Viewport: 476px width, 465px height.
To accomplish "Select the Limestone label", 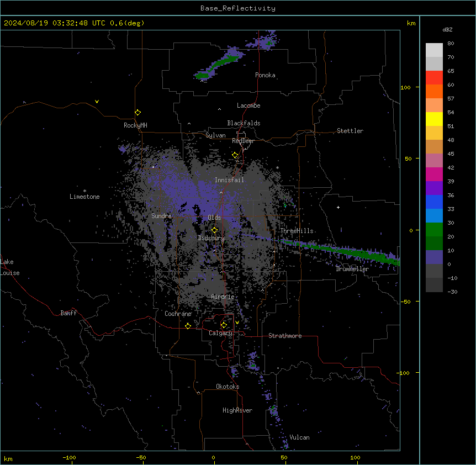I will point(84,197).
